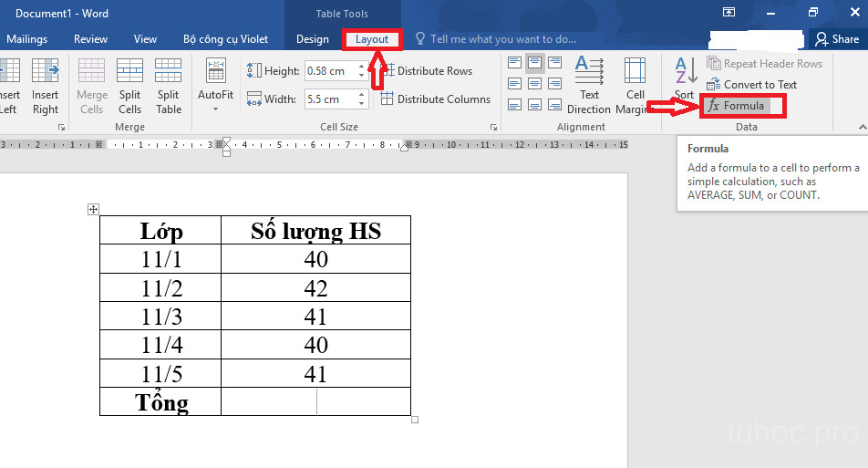Click the Lớp header cell

click(x=160, y=230)
